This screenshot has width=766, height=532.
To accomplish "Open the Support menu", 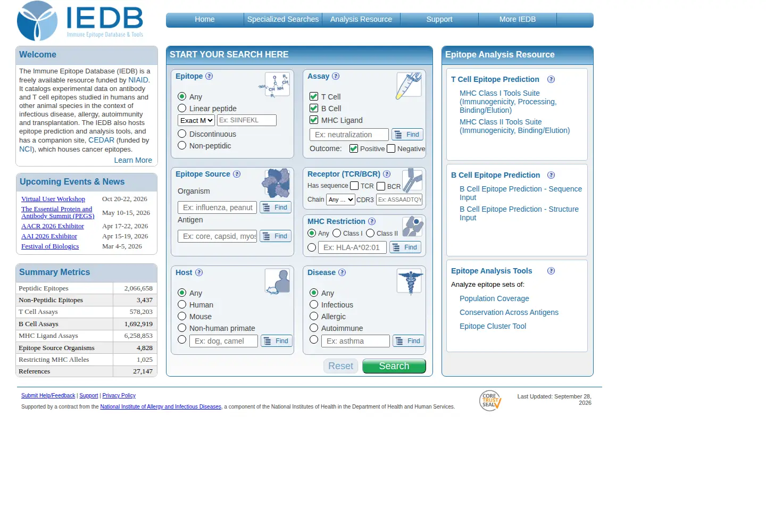I will pyautogui.click(x=439, y=20).
